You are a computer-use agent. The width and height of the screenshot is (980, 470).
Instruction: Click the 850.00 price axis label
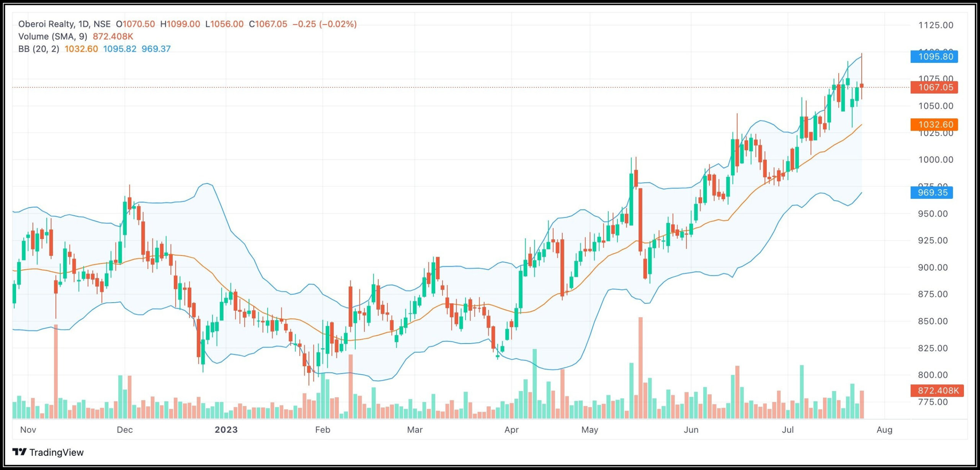933,321
